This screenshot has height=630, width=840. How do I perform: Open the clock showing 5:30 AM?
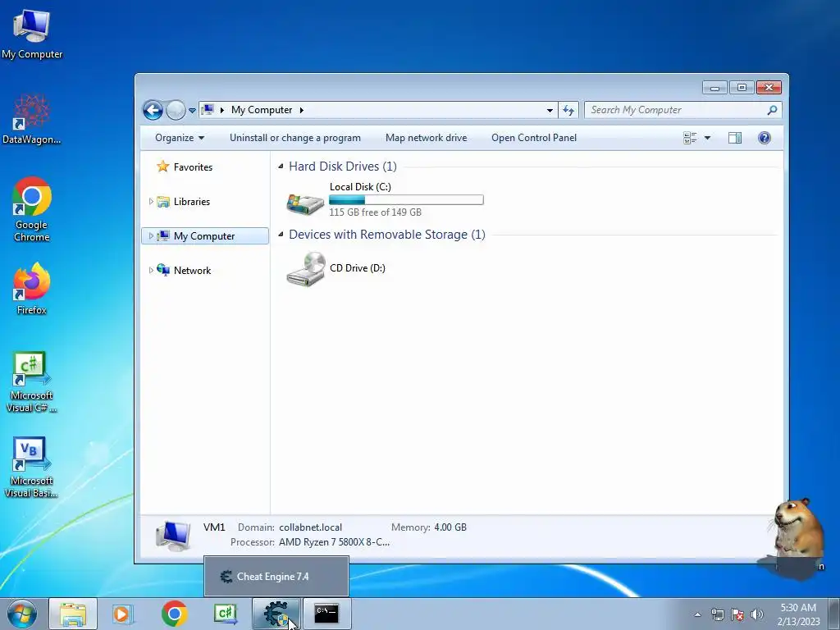click(798, 614)
